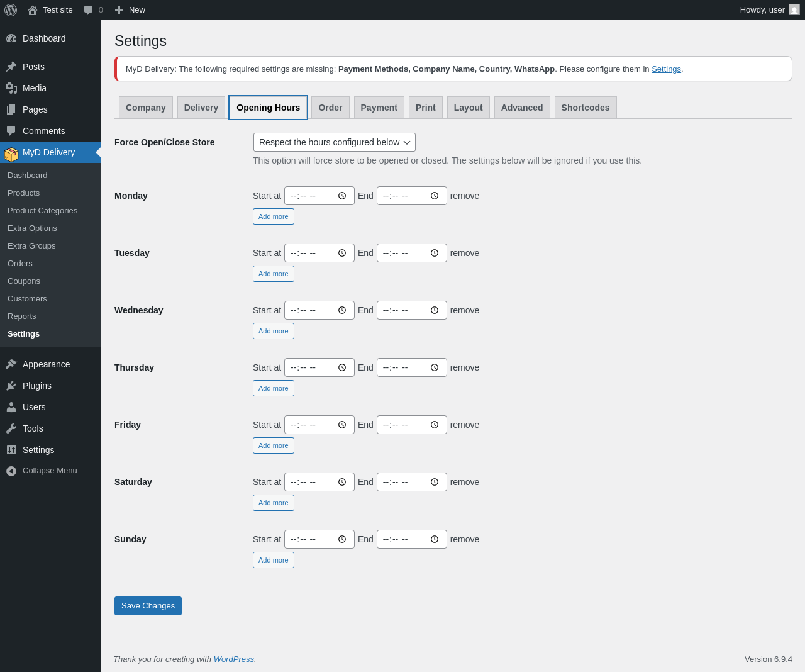This screenshot has height=672, width=805.
Task: Click the user avatar next to Howdy
Action: point(794,10)
